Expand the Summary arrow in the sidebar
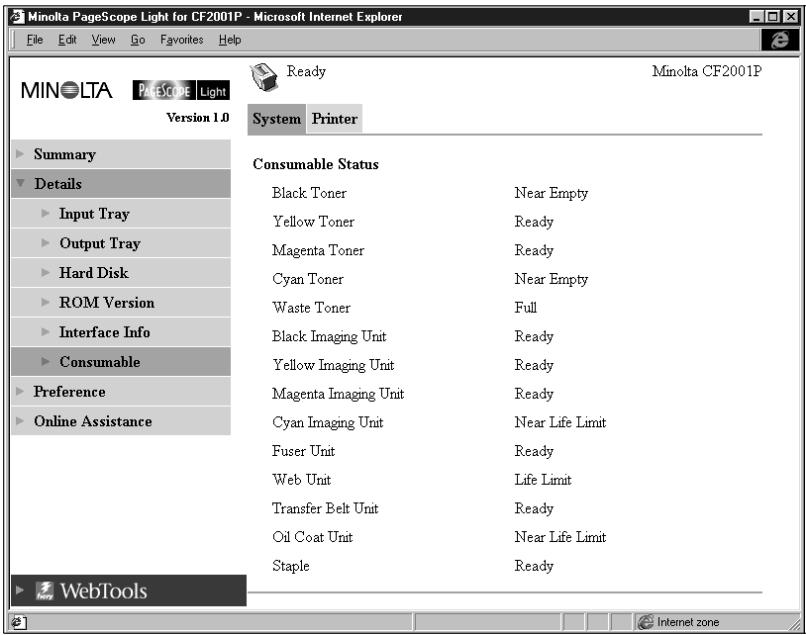The image size is (806, 635). pos(20,154)
